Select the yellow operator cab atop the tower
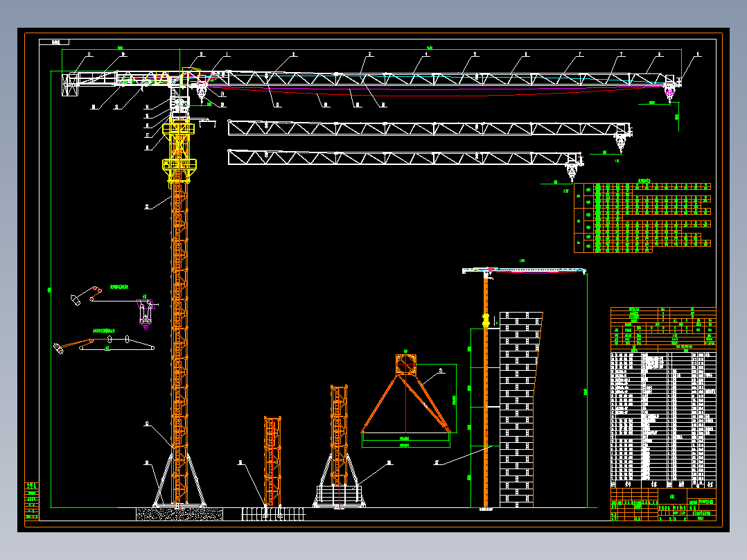Viewport: 747px width, 560px height. (190, 76)
